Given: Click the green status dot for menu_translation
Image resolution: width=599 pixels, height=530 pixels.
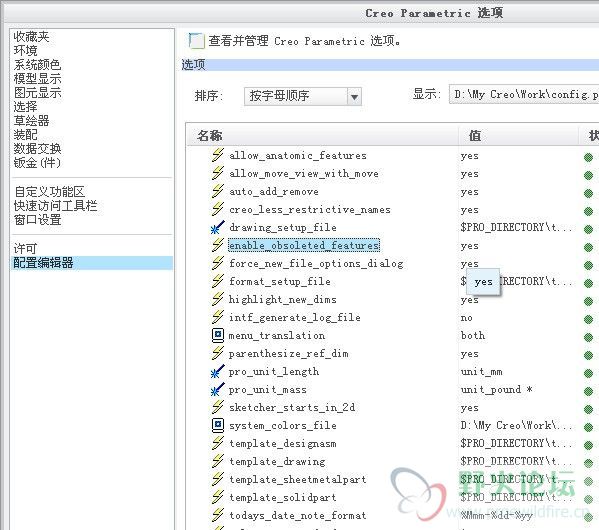Looking at the screenshot, I should 588,337.
